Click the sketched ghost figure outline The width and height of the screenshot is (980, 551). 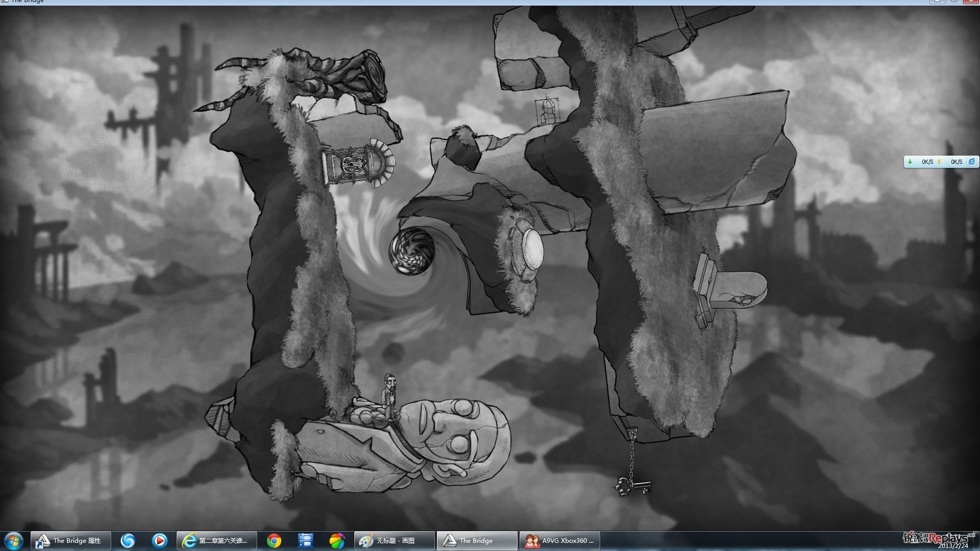tap(547, 110)
